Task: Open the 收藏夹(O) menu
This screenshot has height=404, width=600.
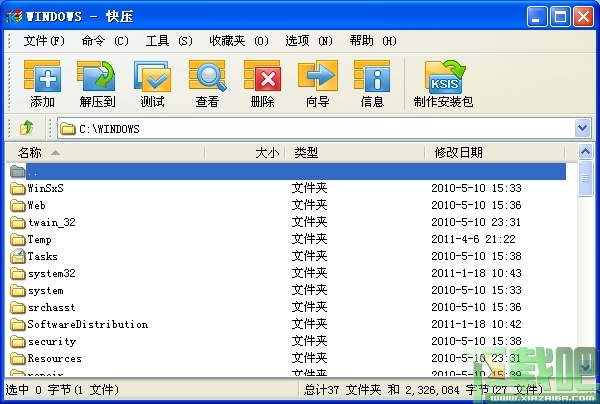Action: 239,41
